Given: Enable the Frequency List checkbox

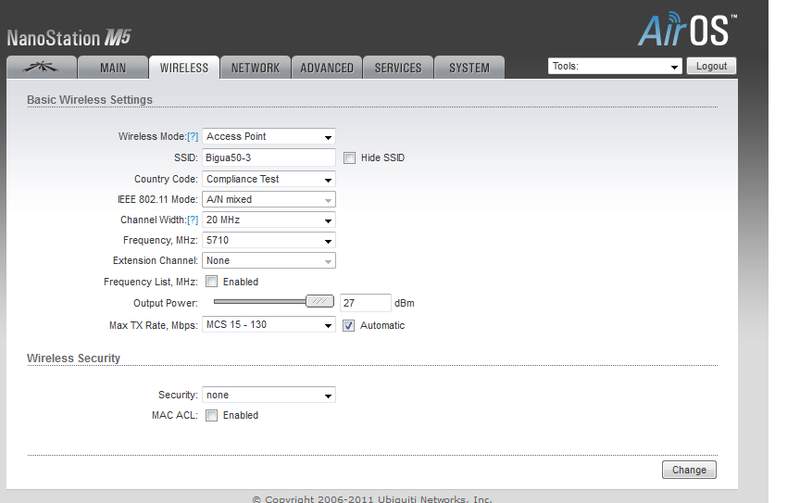Looking at the screenshot, I should (x=211, y=282).
